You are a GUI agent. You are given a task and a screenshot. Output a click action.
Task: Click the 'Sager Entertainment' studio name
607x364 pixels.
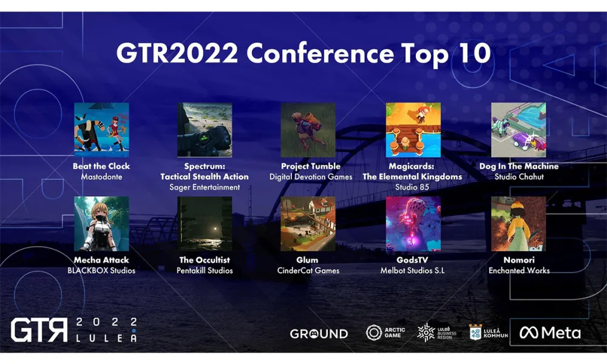tap(205, 187)
